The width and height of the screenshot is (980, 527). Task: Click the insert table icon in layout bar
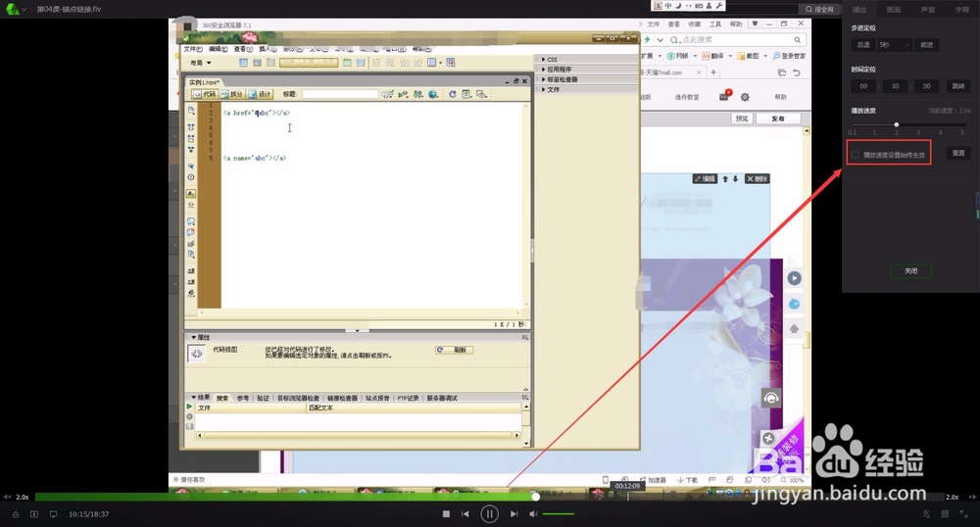(244, 63)
